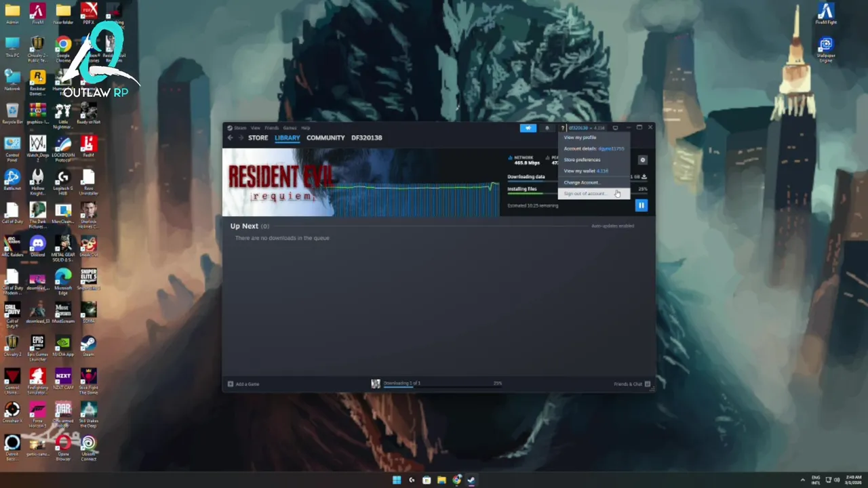This screenshot has width=868, height=488.
Task: Open Epic Games Launcher shortcut
Action: click(x=37, y=346)
